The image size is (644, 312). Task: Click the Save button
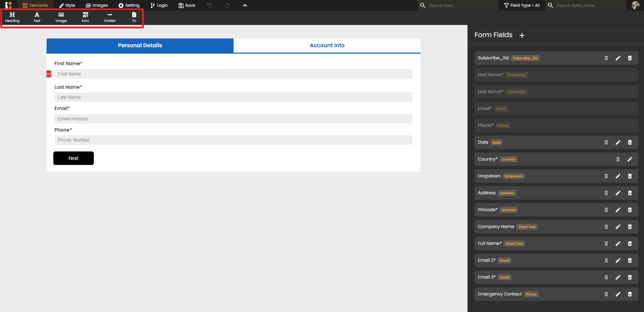coord(187,5)
